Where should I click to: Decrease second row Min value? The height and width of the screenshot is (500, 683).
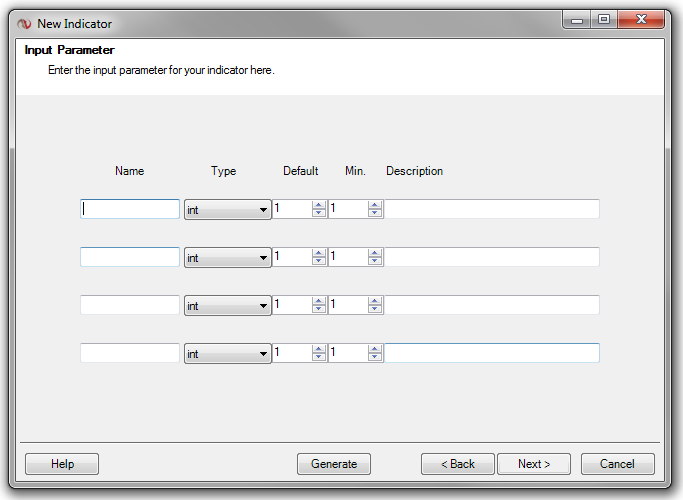click(375, 260)
